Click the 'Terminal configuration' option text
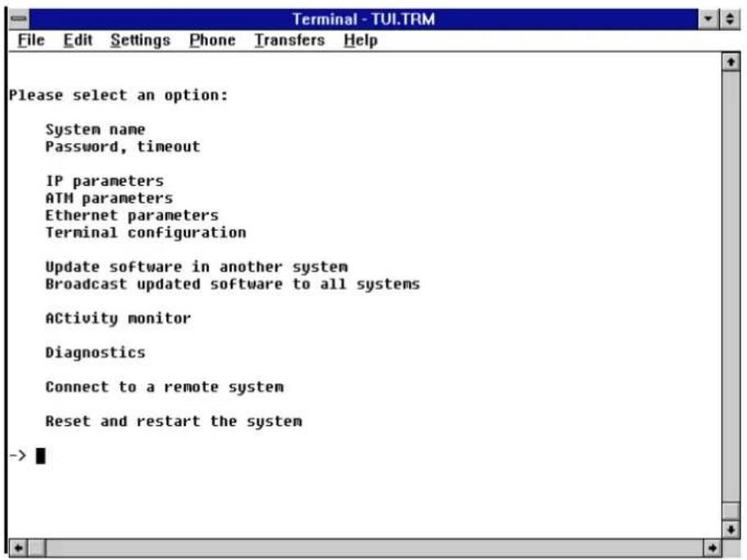The width and height of the screenshot is (747, 560). pos(146,233)
